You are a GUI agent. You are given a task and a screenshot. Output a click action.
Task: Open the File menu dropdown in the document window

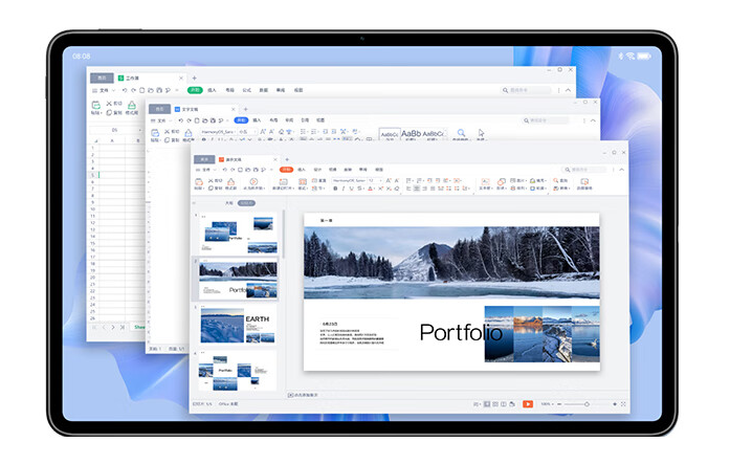161,121
